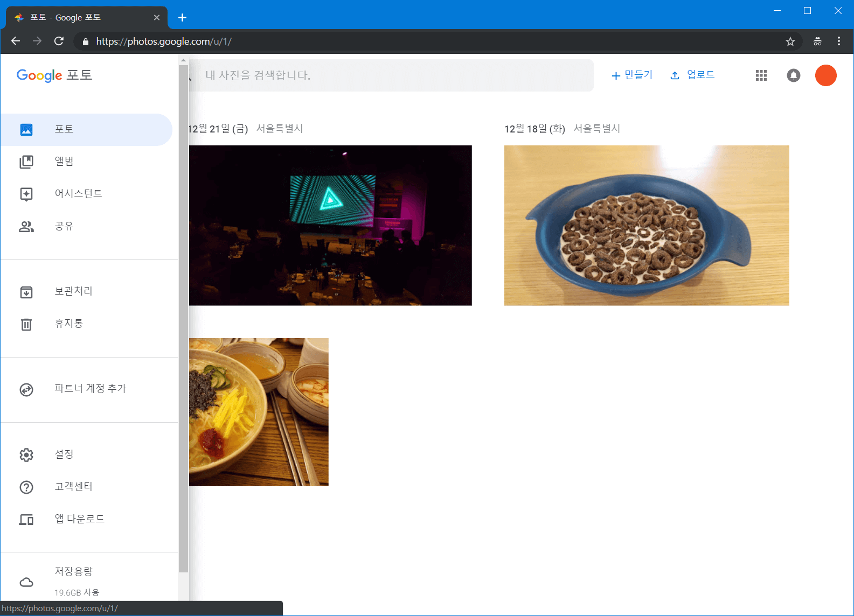Open the Albums (앨범) sidebar icon
The image size is (854, 616).
[26, 162]
